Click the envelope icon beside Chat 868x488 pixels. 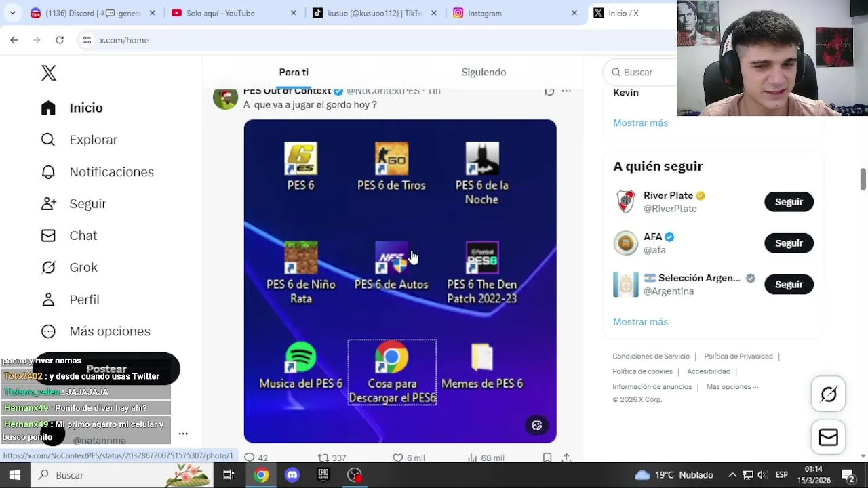(x=48, y=236)
